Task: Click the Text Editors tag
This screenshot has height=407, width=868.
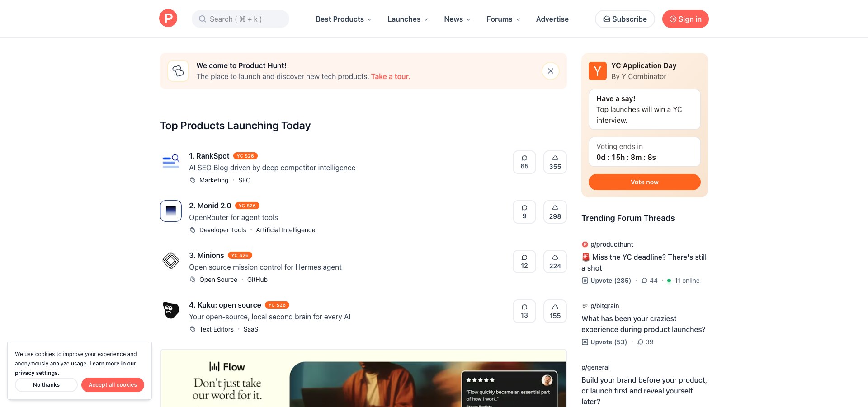Action: (x=217, y=329)
